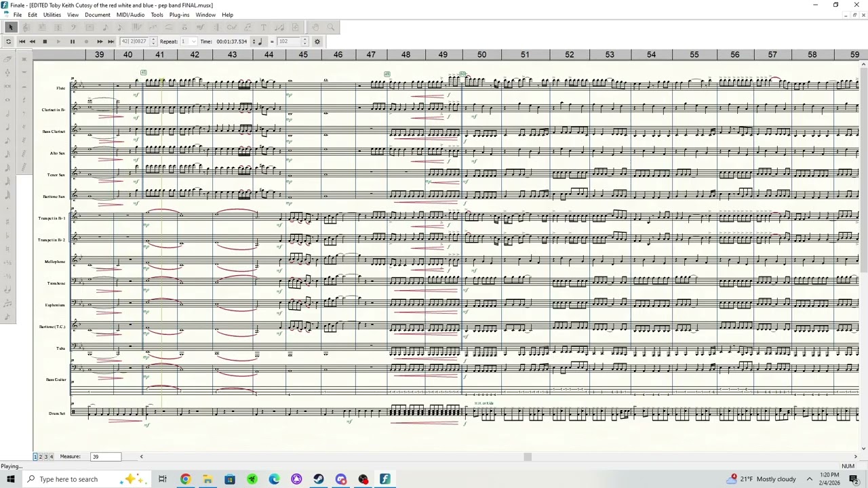Open the File menu

[18, 14]
